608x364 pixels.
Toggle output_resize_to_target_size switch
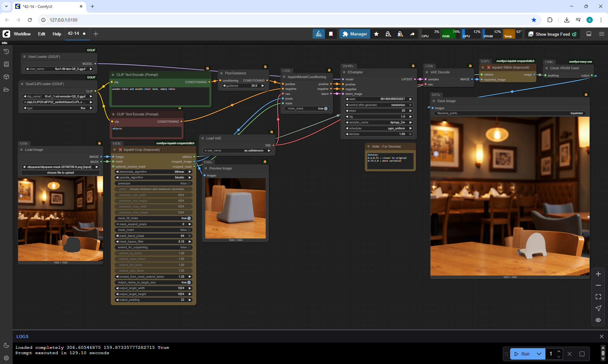pyautogui.click(x=189, y=282)
